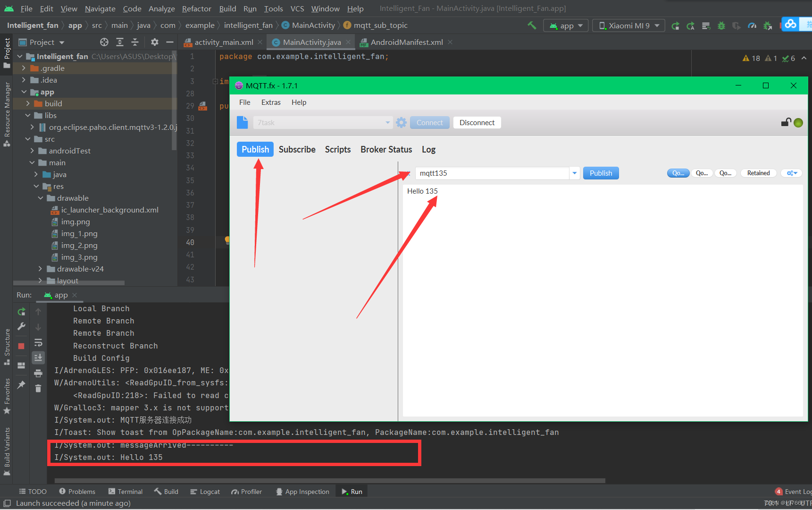Stop the running app with red square
Image resolution: width=812 pixels, height=510 pixels.
point(21,346)
